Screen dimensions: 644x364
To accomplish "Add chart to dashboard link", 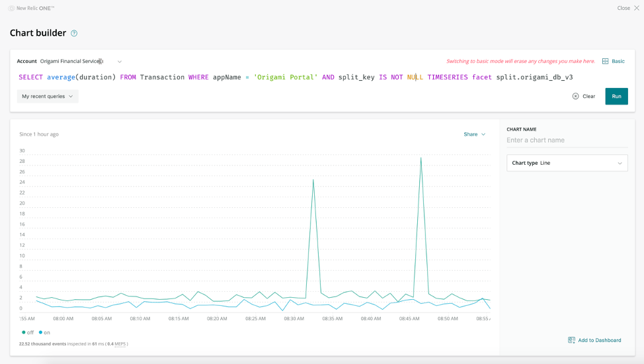I will pyautogui.click(x=599, y=340).
